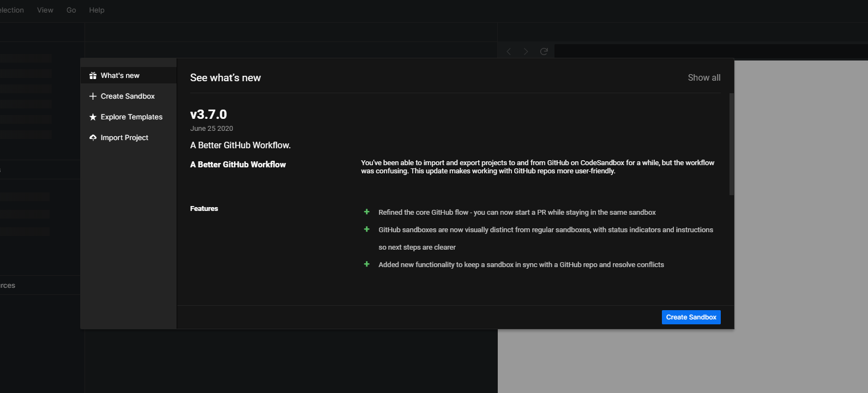The height and width of the screenshot is (393, 868).
Task: Click the star icon beside Explore Templates
Action: (93, 117)
